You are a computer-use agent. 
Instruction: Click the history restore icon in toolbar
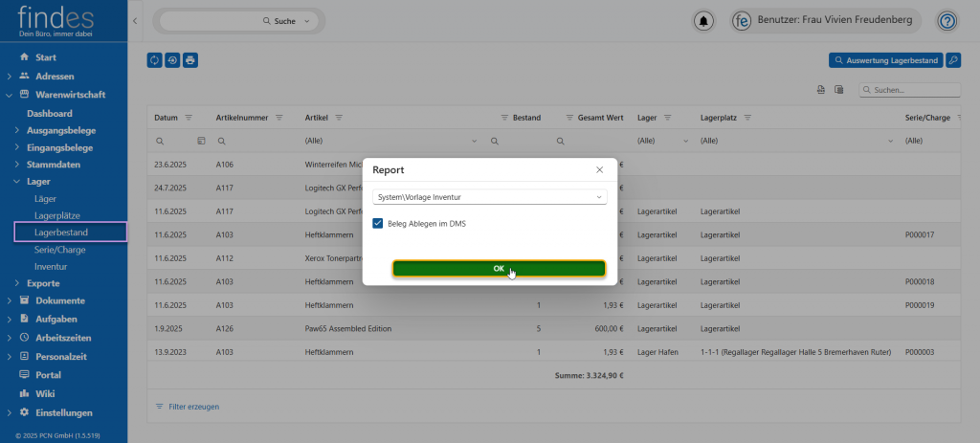[x=172, y=60]
